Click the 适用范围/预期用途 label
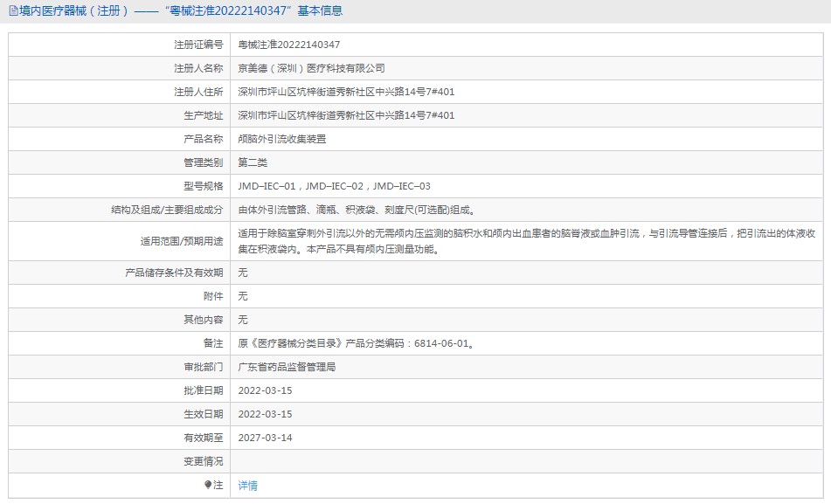The height and width of the screenshot is (504, 831). [x=182, y=241]
